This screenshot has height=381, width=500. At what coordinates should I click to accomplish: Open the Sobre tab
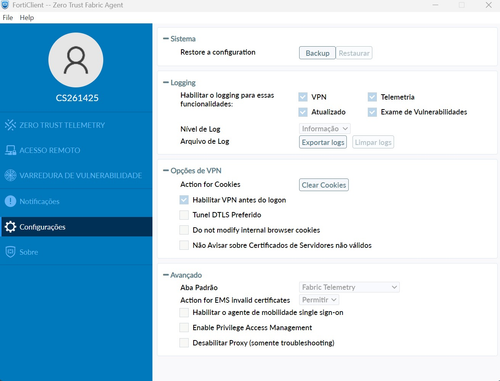click(x=76, y=252)
